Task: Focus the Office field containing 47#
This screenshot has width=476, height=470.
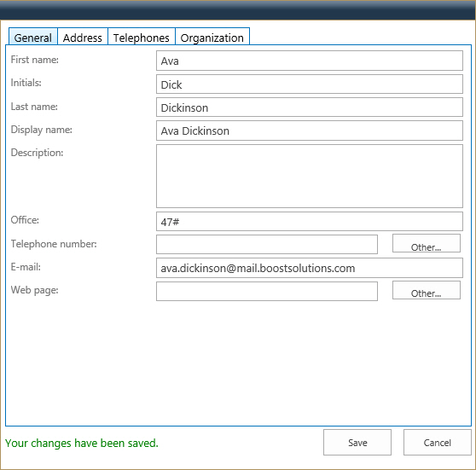Action: (310, 221)
